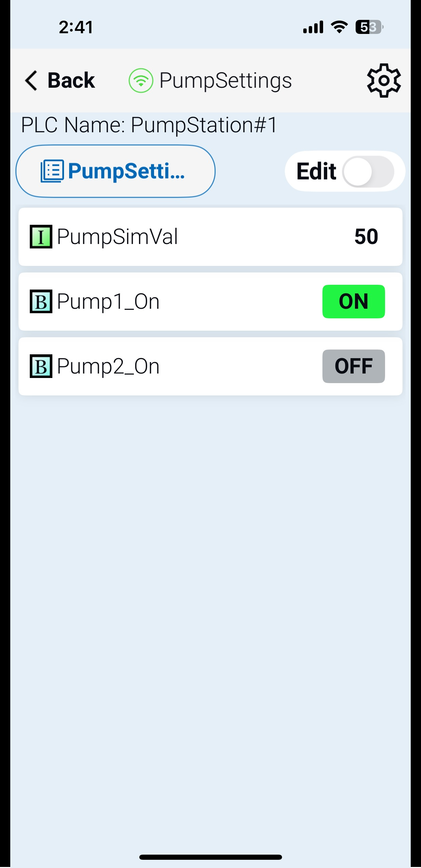Select the PumpSimVal row label
The image size is (421, 868).
117,236
